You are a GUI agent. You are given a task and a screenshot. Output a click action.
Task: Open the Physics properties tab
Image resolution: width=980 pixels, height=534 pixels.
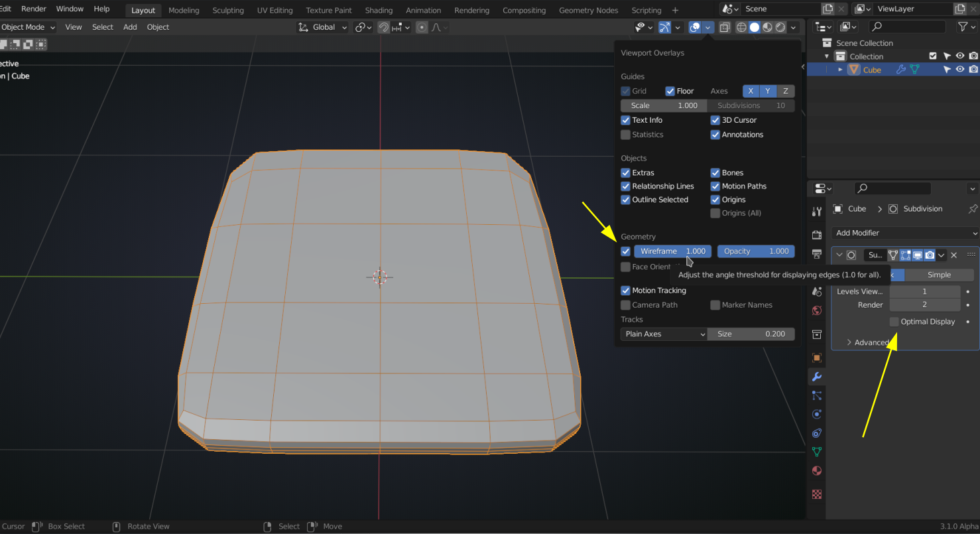point(817,414)
